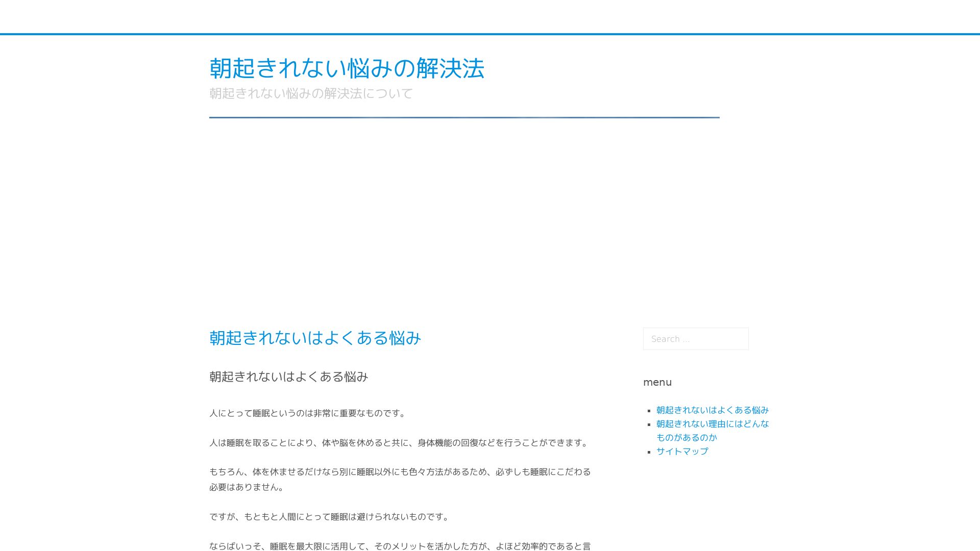This screenshot has height=551, width=980.
Task: Click the site title 朝起きれない悩みの解決法
Action: pyautogui.click(x=347, y=68)
